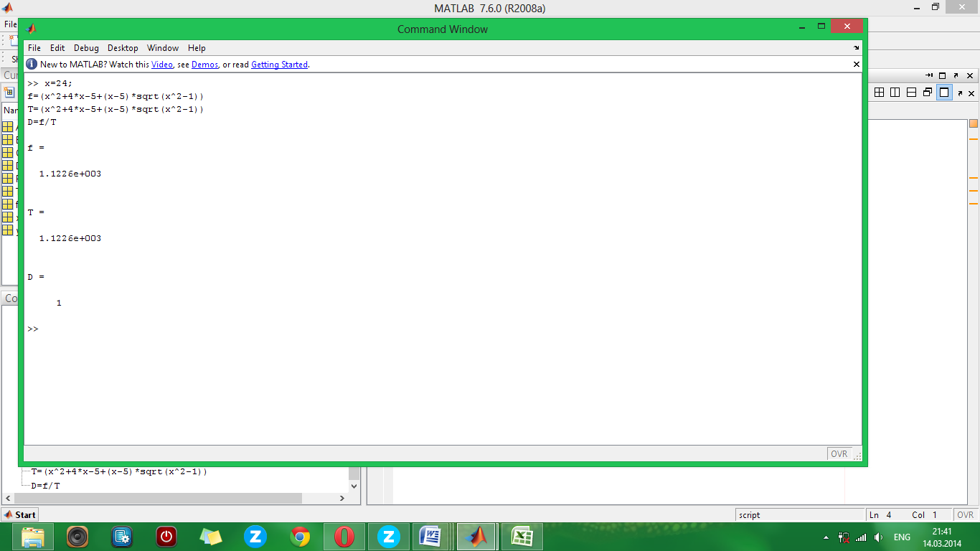
Task: Open the Video link in info bar
Action: 161,65
